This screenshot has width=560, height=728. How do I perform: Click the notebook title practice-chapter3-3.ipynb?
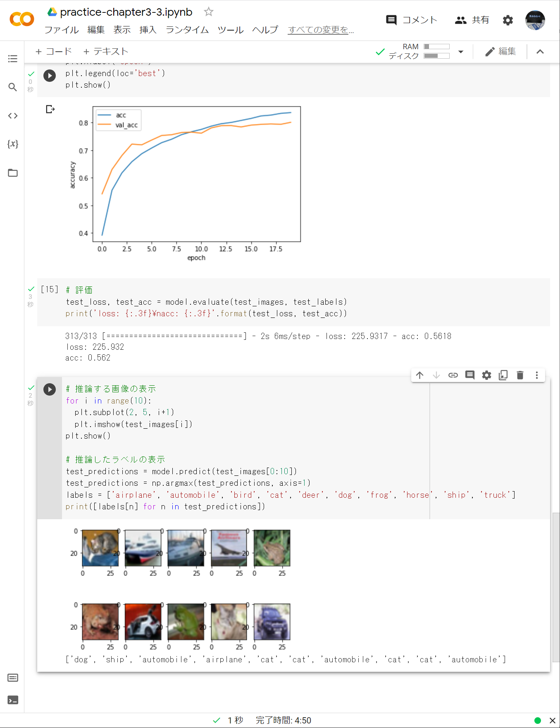tap(126, 12)
